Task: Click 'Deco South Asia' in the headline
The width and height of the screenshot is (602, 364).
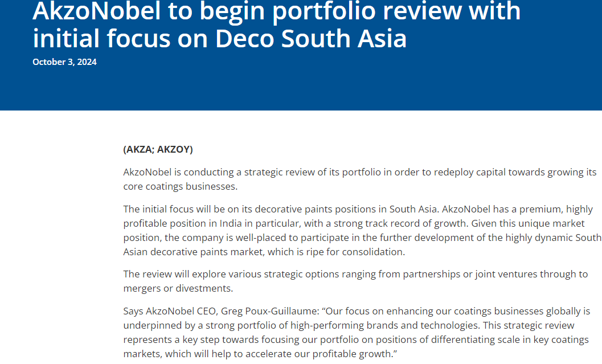Action: [x=310, y=39]
